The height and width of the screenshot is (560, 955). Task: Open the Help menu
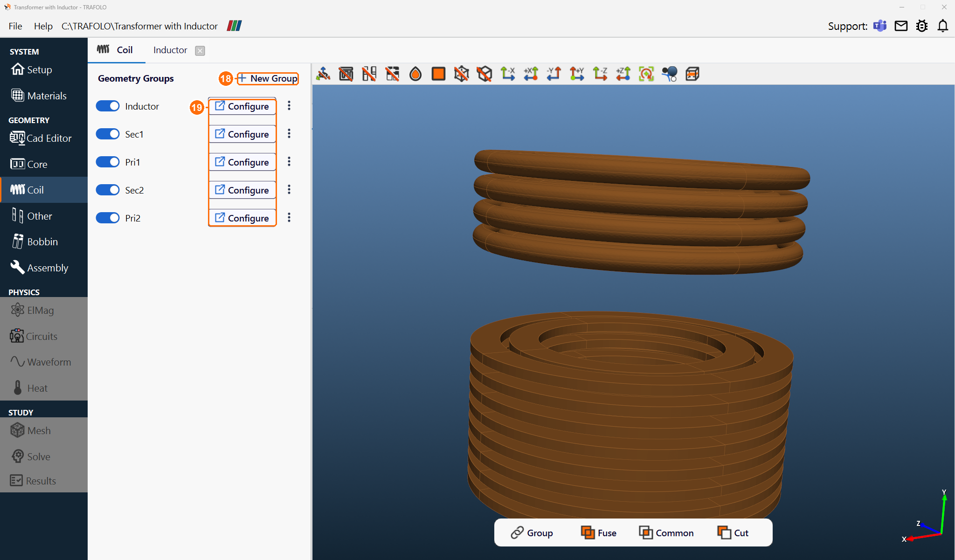tap(43, 26)
